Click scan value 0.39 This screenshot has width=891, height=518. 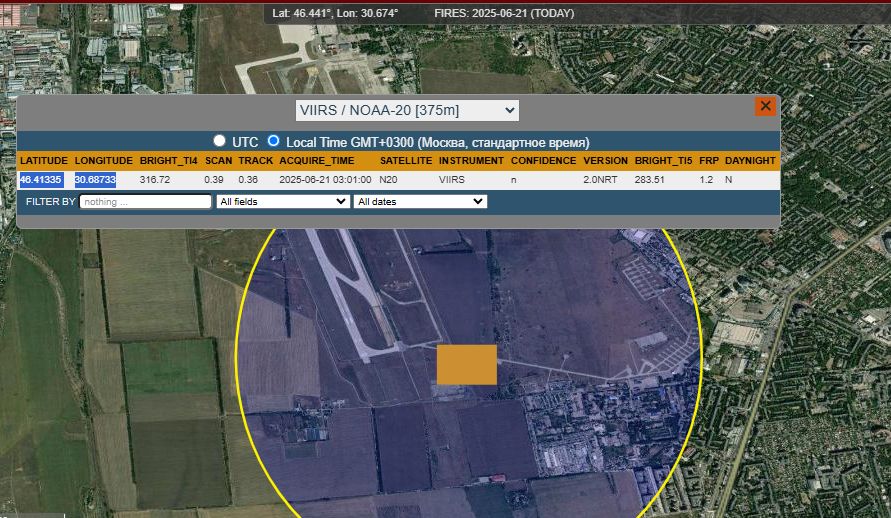[214, 179]
